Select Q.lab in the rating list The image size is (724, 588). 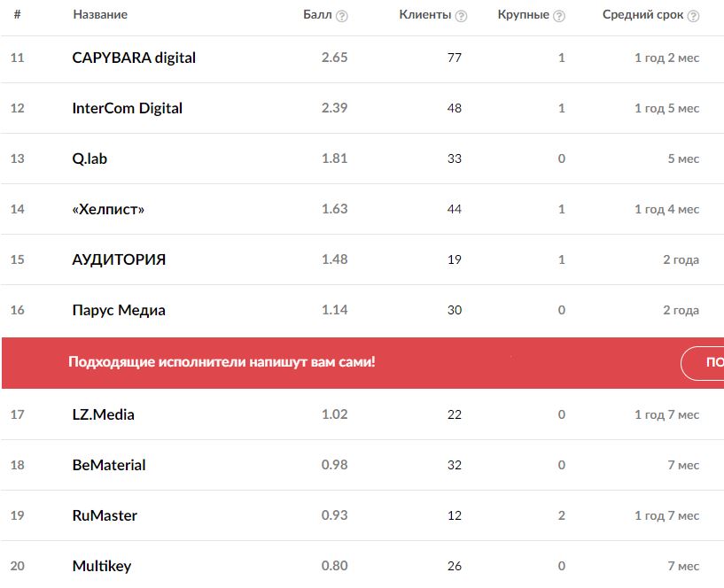pyautogui.click(x=90, y=159)
